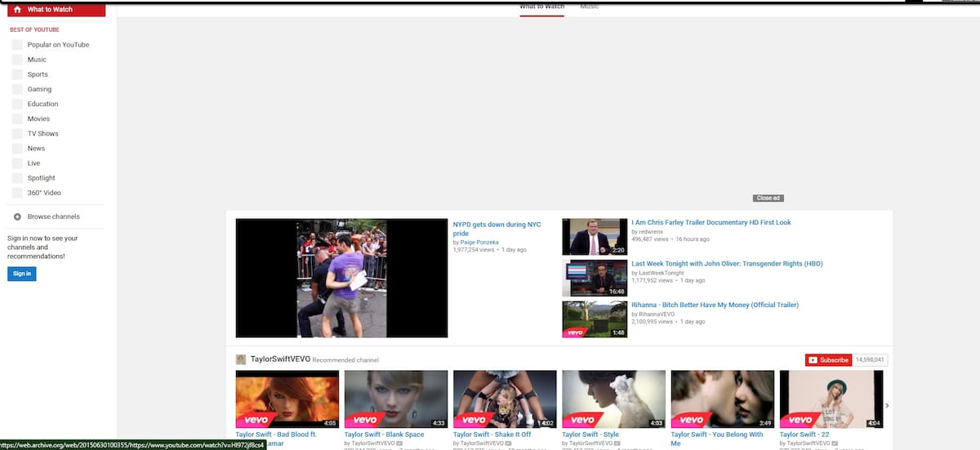The image size is (980, 450).
Task: Open the Live category link
Action: [x=33, y=163]
